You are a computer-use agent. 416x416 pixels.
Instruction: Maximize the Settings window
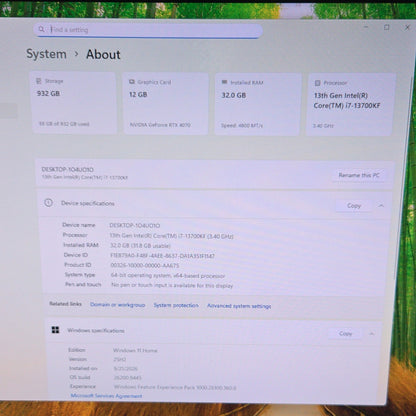[387, 27]
